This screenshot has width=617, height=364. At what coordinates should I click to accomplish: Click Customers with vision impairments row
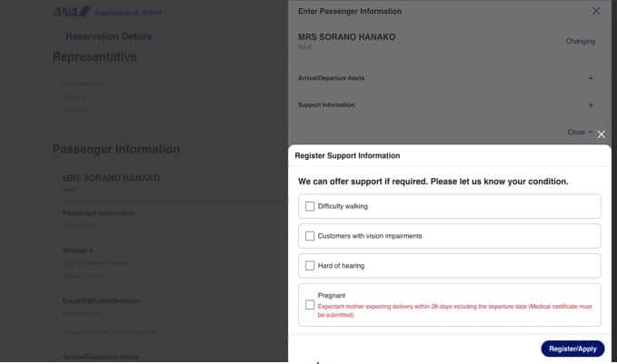[450, 236]
